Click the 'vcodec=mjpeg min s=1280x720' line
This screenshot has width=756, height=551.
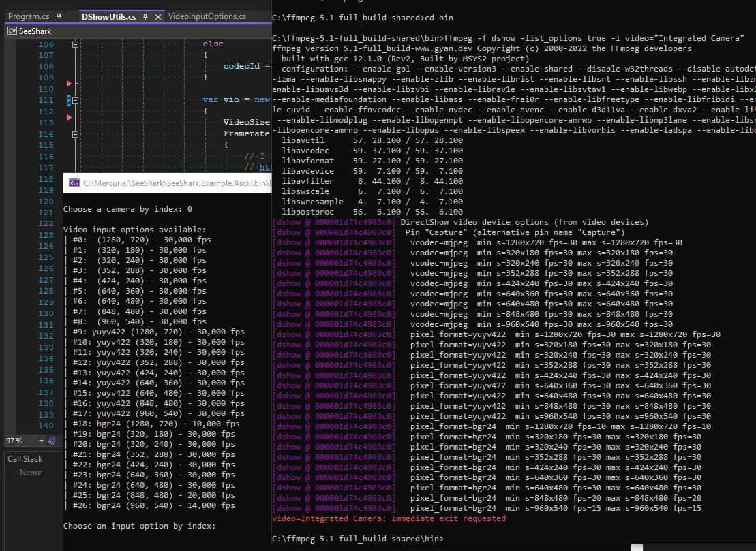pyautogui.click(x=477, y=242)
